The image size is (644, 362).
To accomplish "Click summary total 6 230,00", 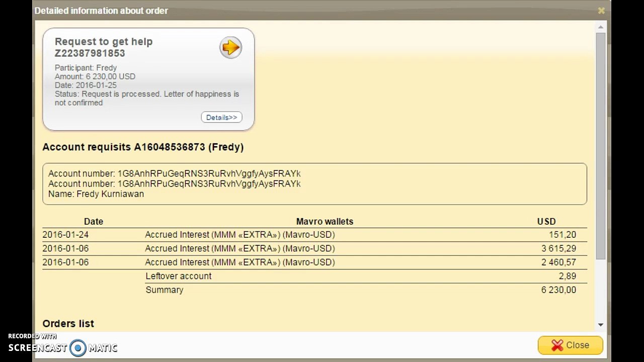I will [x=558, y=290].
